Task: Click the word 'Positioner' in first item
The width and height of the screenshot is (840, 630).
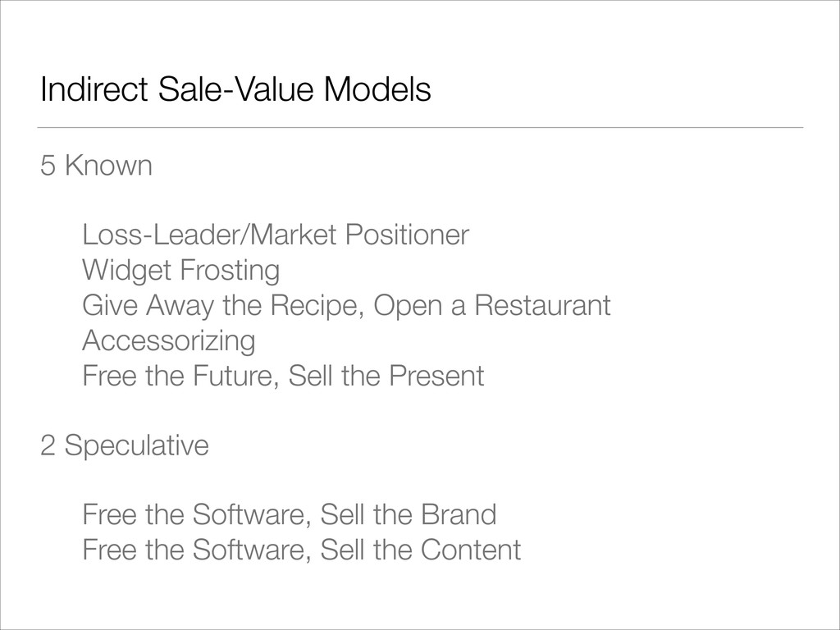Action: [407, 235]
